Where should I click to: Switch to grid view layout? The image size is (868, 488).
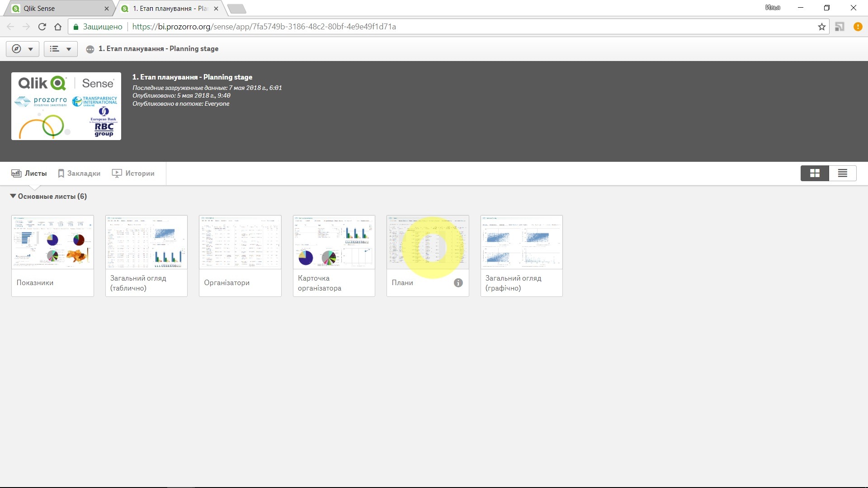(x=815, y=173)
